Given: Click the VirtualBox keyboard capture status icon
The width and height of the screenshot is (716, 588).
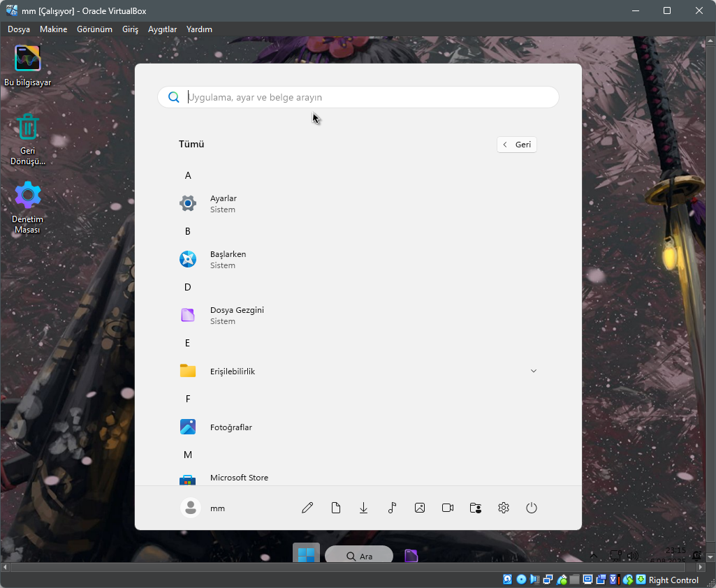Looking at the screenshot, I should (641, 580).
